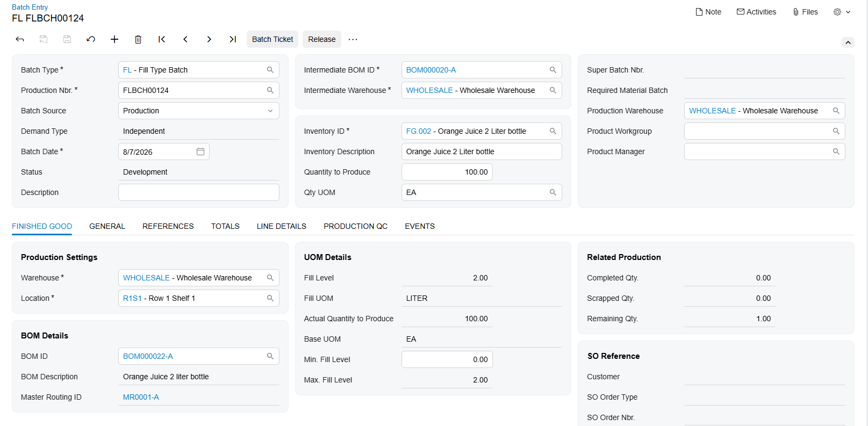The width and height of the screenshot is (868, 426).
Task: Open Batch Type lookup magnifier
Action: tap(270, 70)
